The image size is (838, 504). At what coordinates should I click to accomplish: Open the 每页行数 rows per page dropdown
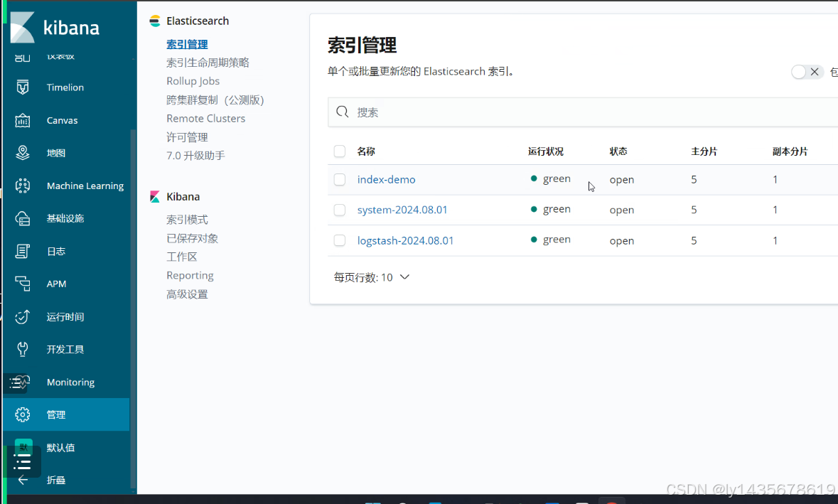[372, 277]
